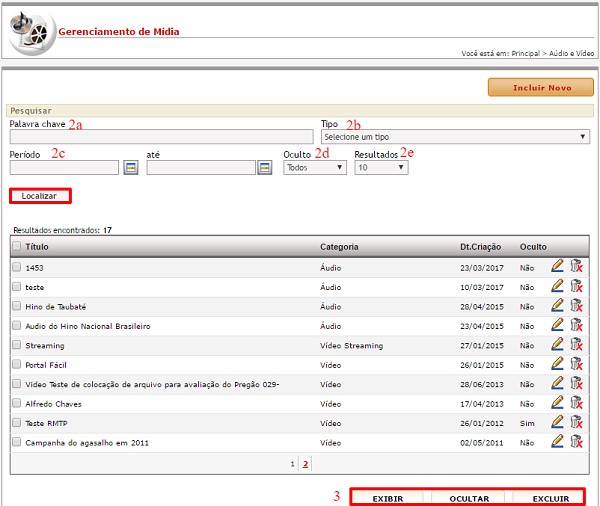Mark the Teste RMTP checkbox
This screenshot has height=506, width=600.
point(16,423)
